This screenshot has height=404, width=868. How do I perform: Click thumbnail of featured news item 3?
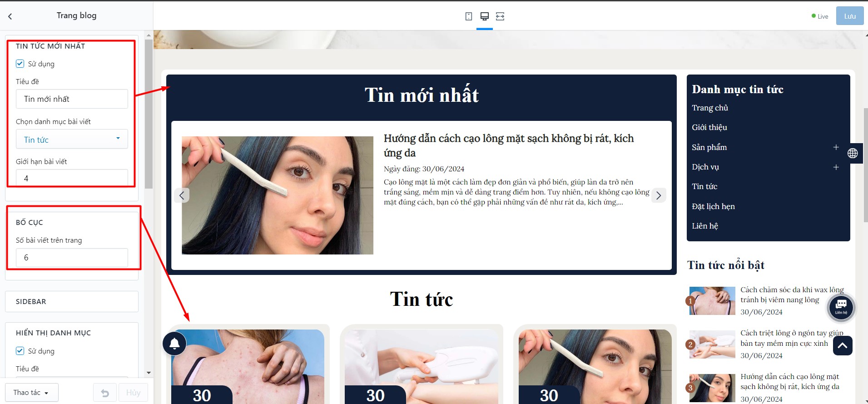[x=712, y=388]
